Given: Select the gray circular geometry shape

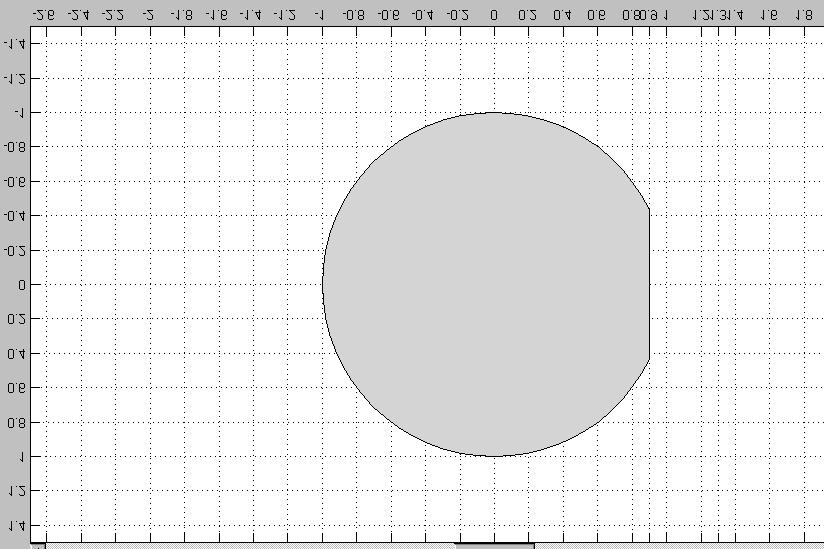Looking at the screenshot, I should click(x=487, y=284).
